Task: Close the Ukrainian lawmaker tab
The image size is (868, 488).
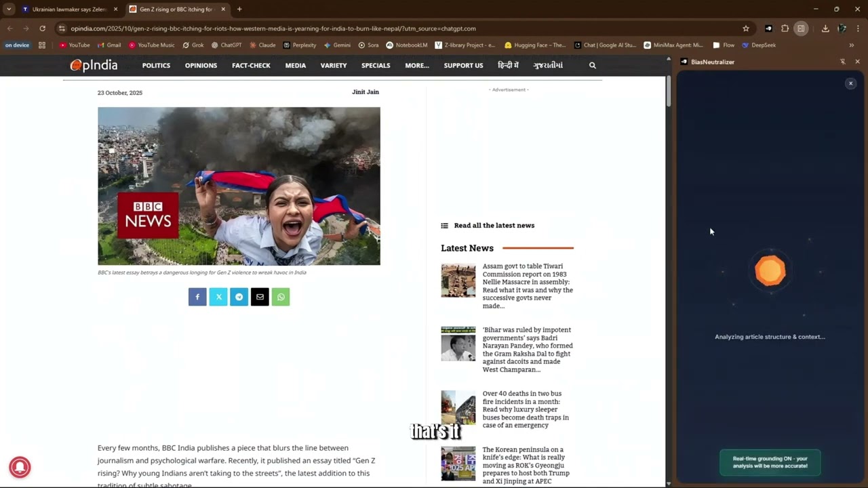Action: point(115,9)
